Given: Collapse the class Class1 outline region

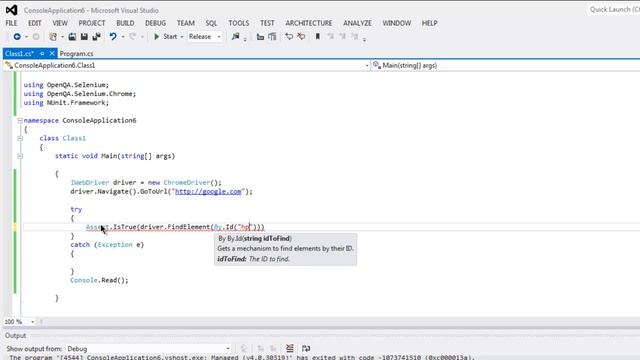Looking at the screenshot, I should click(20, 138).
